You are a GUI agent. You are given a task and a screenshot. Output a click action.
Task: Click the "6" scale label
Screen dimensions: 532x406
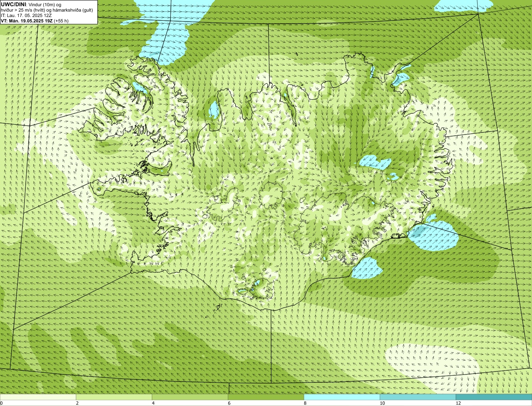pyautogui.click(x=229, y=403)
